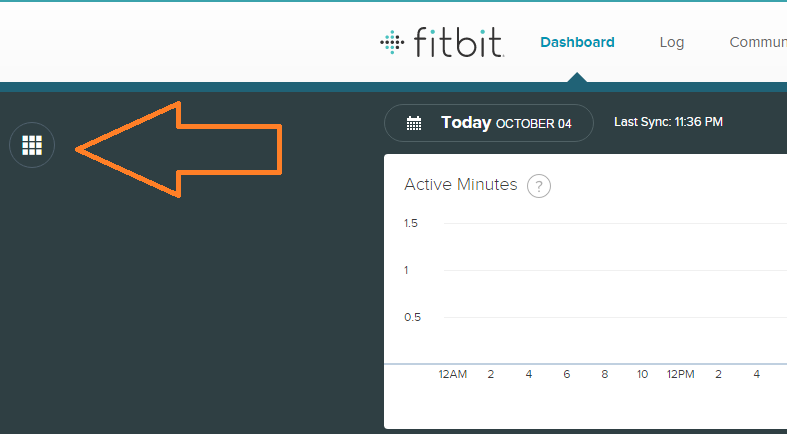The height and width of the screenshot is (434, 787).
Task: Click the Last Sync 11:36 PM text
Action: tap(668, 122)
